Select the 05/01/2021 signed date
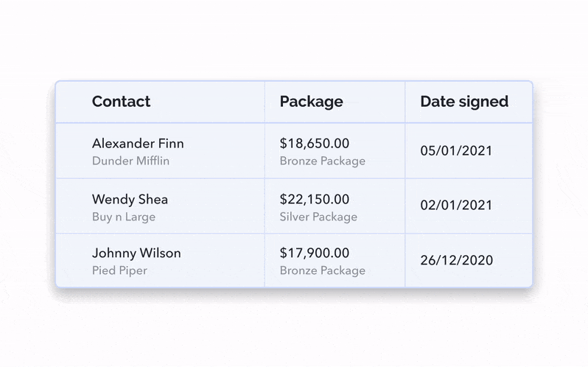Viewport: 588px width, 367px height. click(456, 151)
